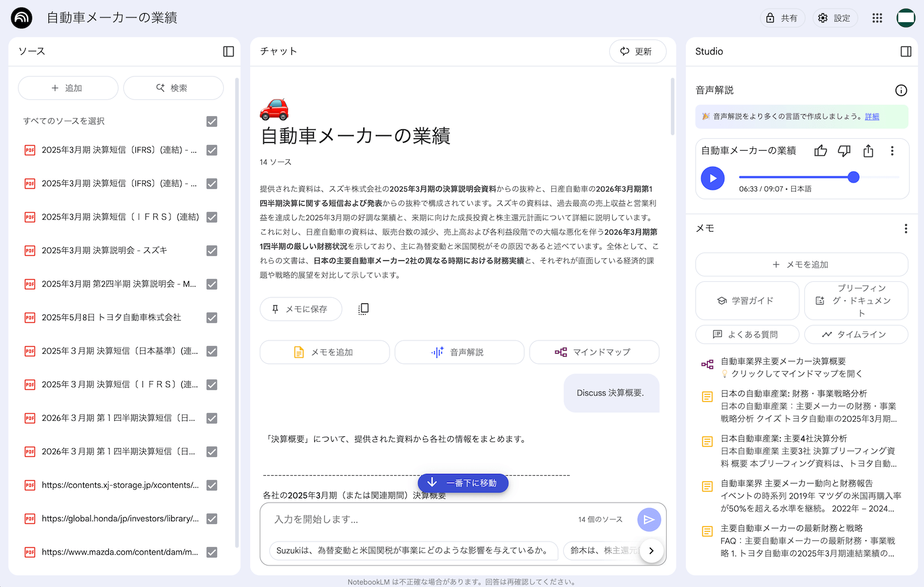This screenshot has height=587, width=924.
Task: Create a マインドマップ
Action: pyautogui.click(x=594, y=352)
